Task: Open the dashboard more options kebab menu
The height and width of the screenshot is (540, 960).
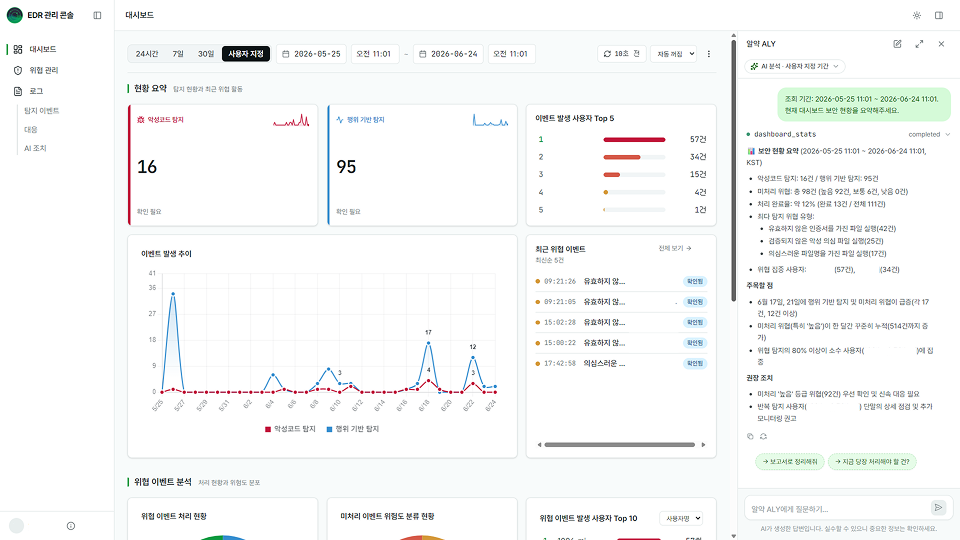Action: [x=709, y=54]
